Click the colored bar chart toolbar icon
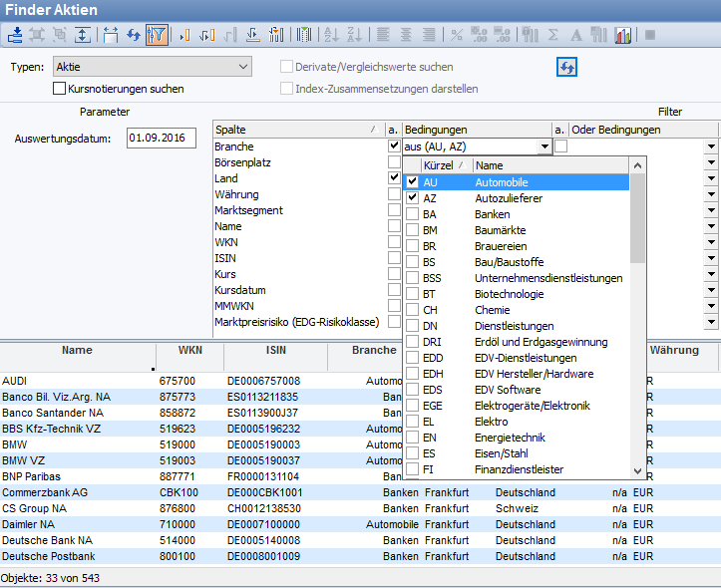The width and height of the screenshot is (721, 588). (x=624, y=35)
